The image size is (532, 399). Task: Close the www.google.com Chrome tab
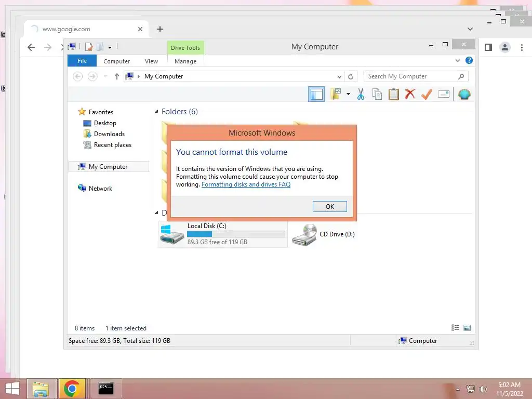pyautogui.click(x=140, y=29)
